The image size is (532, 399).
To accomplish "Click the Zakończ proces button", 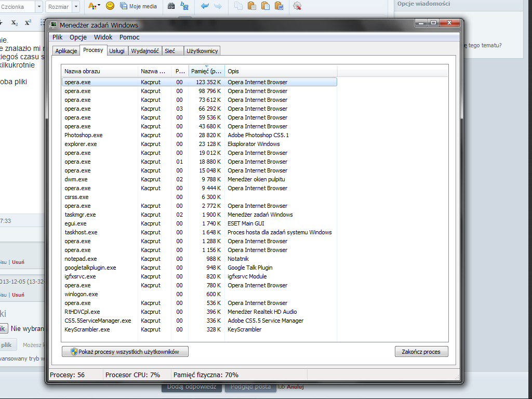I will (421, 352).
